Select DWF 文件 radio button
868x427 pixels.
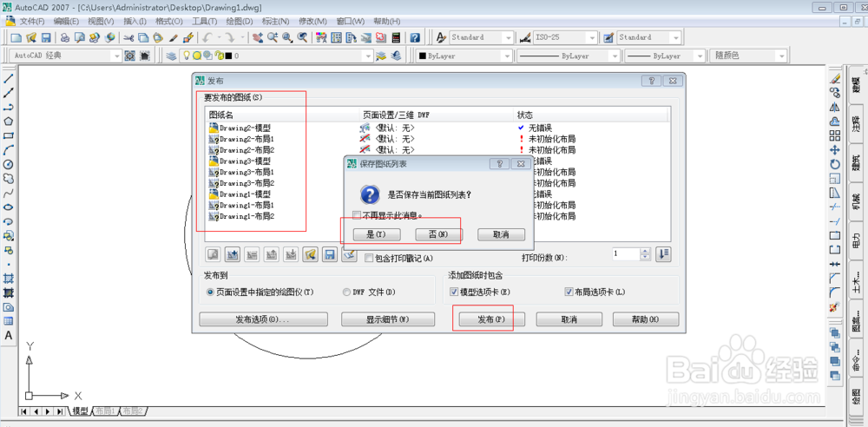[346, 292]
